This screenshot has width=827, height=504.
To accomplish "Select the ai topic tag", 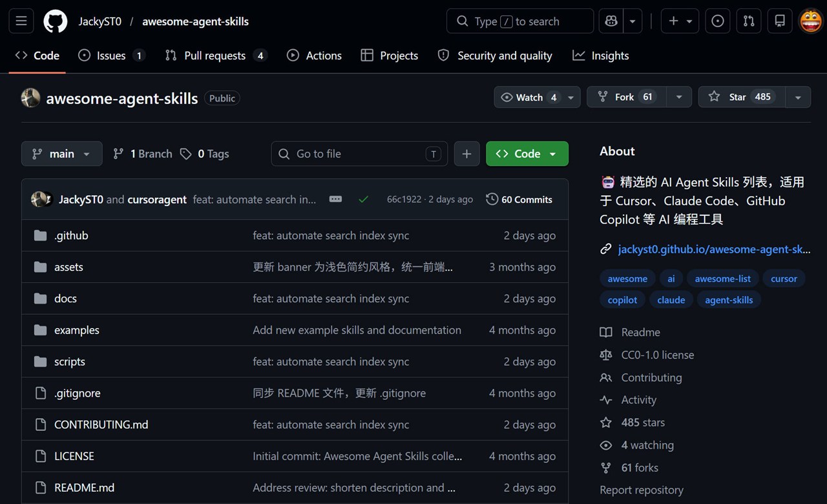I will click(x=671, y=279).
